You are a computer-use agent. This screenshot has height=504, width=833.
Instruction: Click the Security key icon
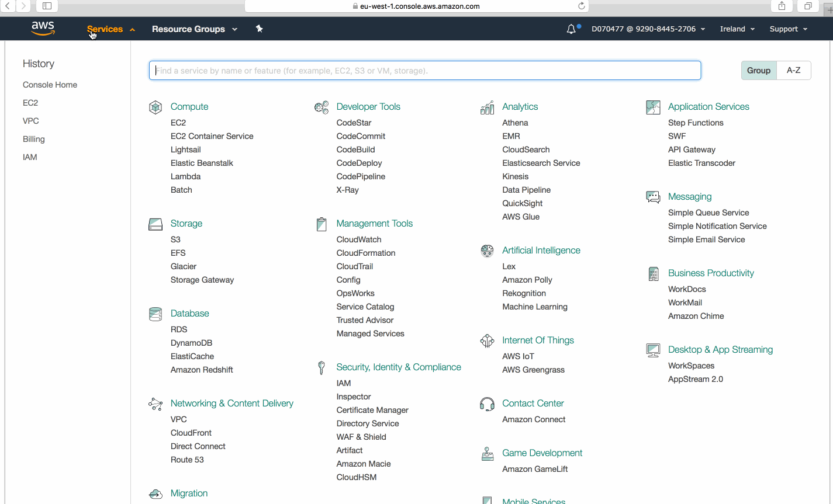pos(322,367)
